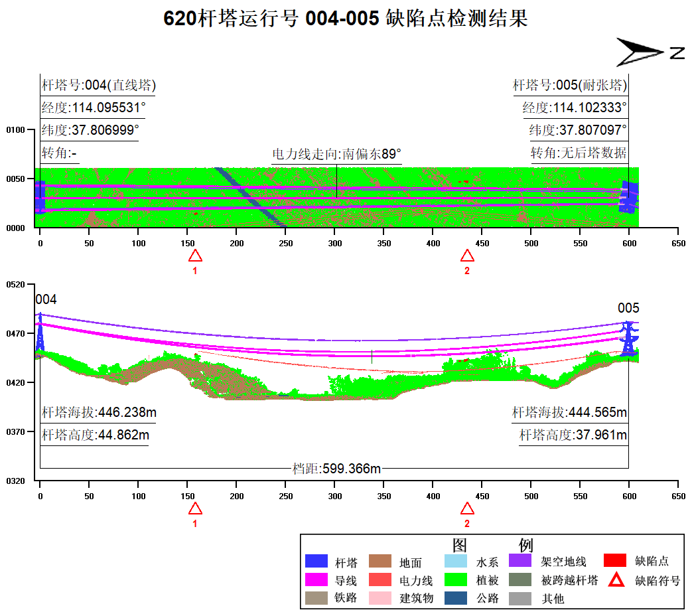Image resolution: width=692 pixels, height=616 pixels.
Task: Click the 被跨越杆塔 legend label text
Action: click(x=569, y=580)
